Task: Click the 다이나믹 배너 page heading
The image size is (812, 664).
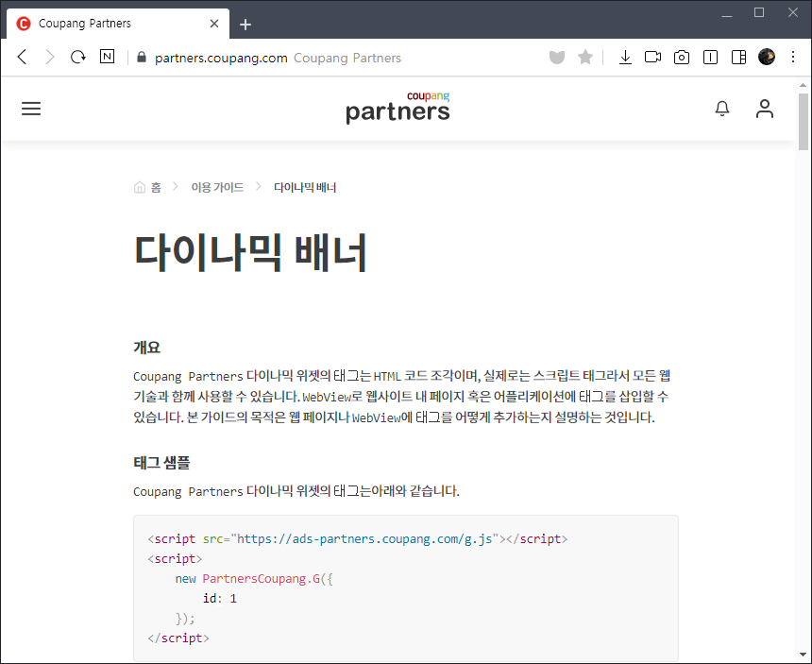Action: pyautogui.click(x=250, y=253)
